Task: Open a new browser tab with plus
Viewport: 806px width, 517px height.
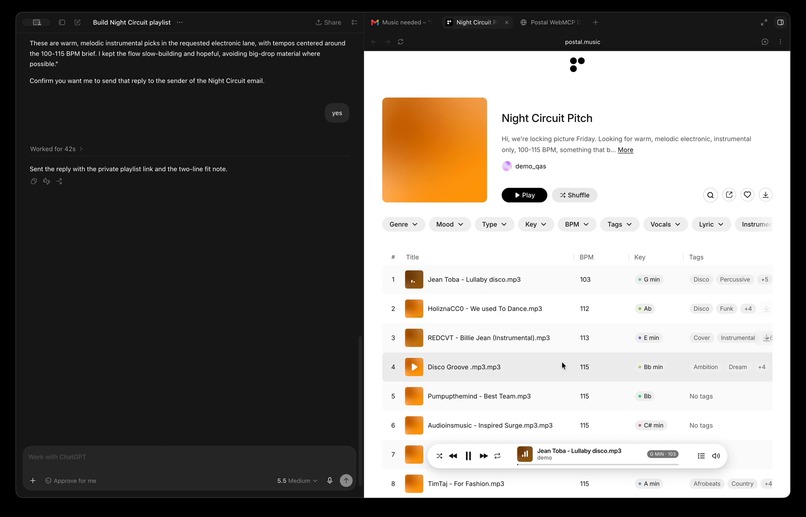Action: [x=595, y=23]
